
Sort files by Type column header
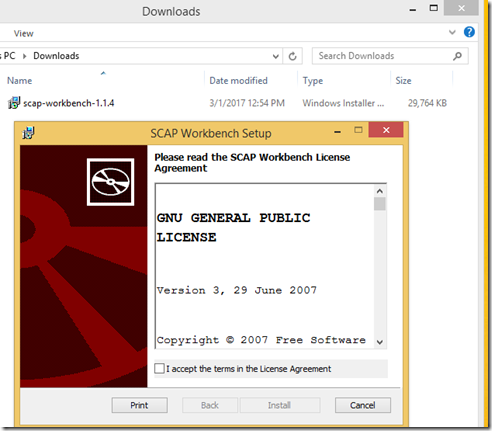click(x=313, y=81)
